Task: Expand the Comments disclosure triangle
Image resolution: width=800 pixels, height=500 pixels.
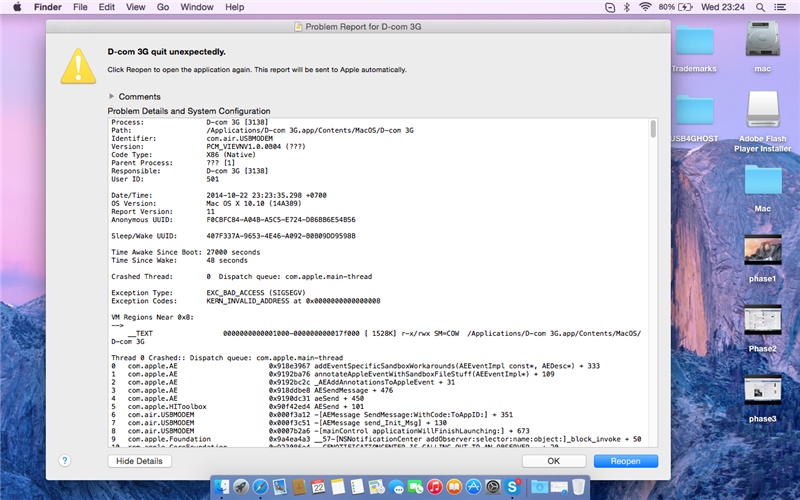Action: 112,96
